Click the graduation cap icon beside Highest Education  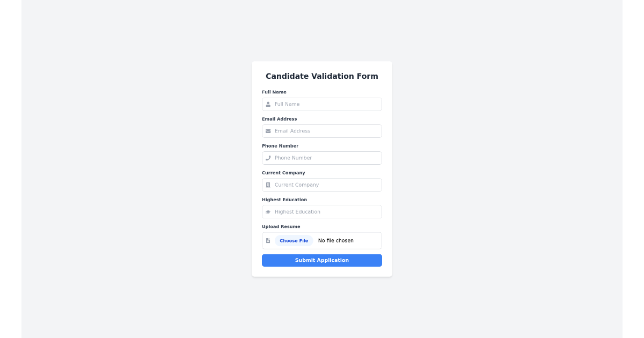pos(268,211)
